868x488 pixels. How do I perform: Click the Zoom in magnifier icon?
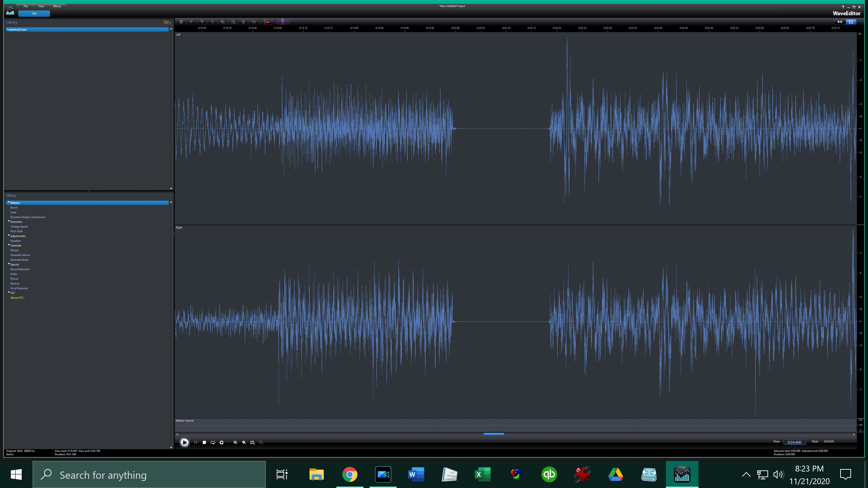236,443
